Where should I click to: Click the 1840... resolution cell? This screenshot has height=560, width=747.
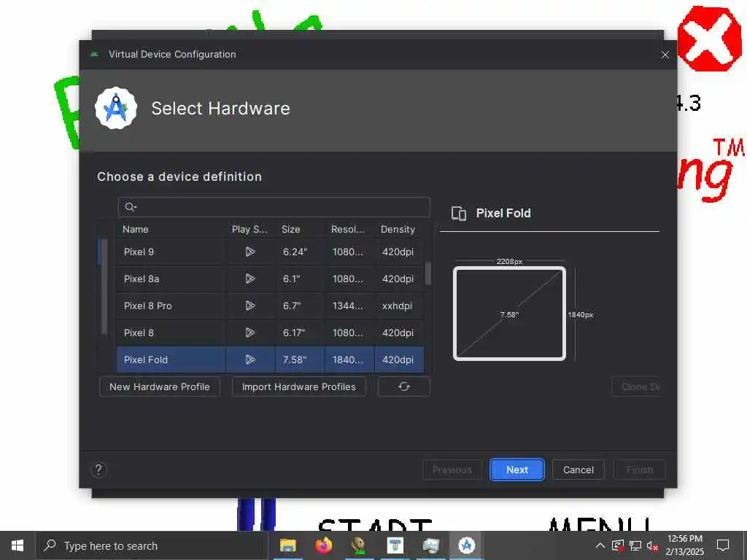coord(349,359)
